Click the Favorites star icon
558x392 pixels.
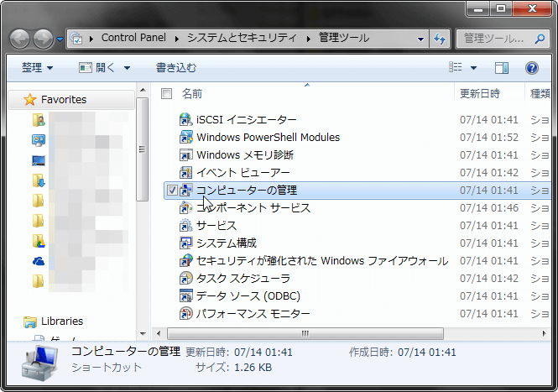click(30, 99)
